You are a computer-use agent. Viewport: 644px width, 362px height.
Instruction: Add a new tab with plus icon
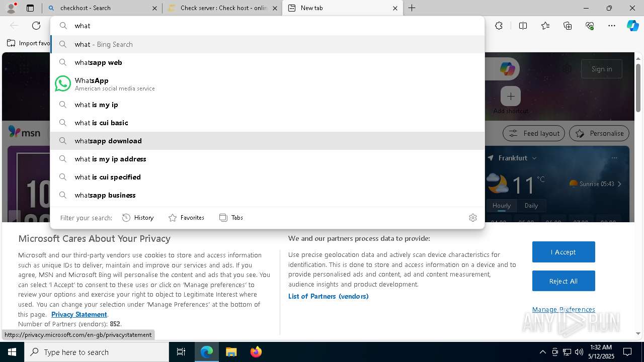(x=412, y=8)
